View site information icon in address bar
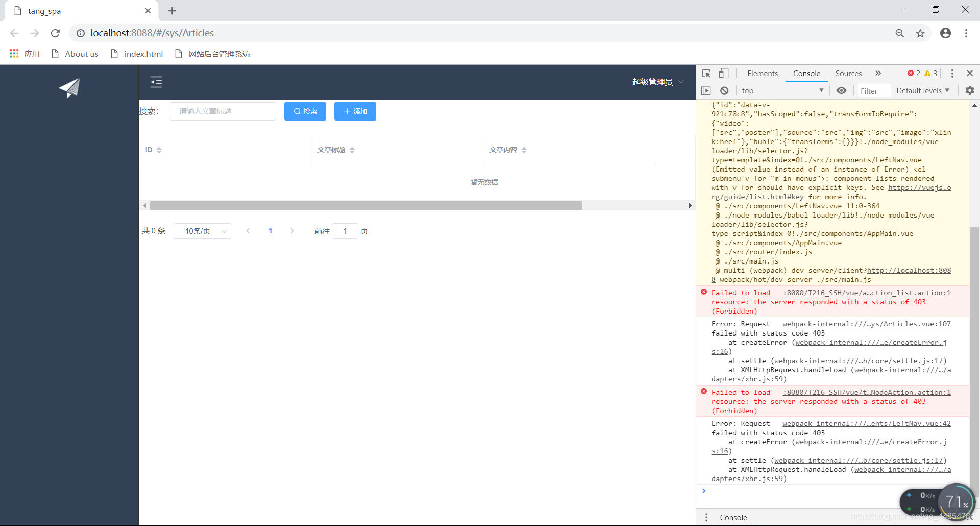 point(81,33)
